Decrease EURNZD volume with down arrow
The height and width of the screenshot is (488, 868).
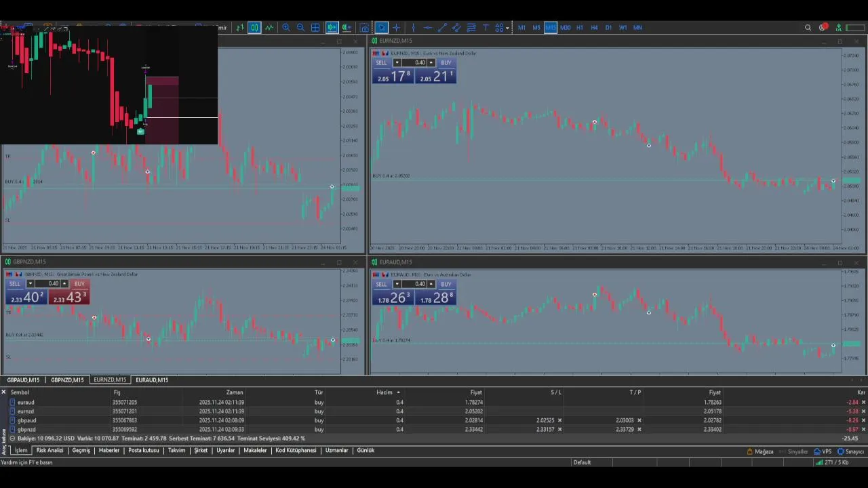coord(397,63)
